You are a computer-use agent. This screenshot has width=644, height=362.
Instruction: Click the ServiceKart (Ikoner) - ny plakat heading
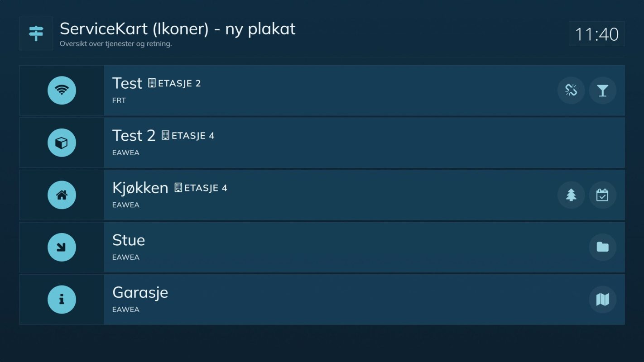[178, 29]
